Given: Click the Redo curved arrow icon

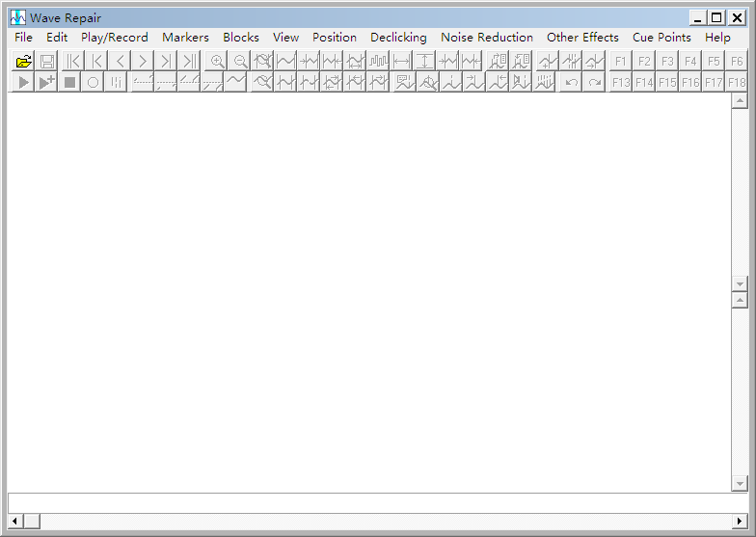Looking at the screenshot, I should 594,82.
